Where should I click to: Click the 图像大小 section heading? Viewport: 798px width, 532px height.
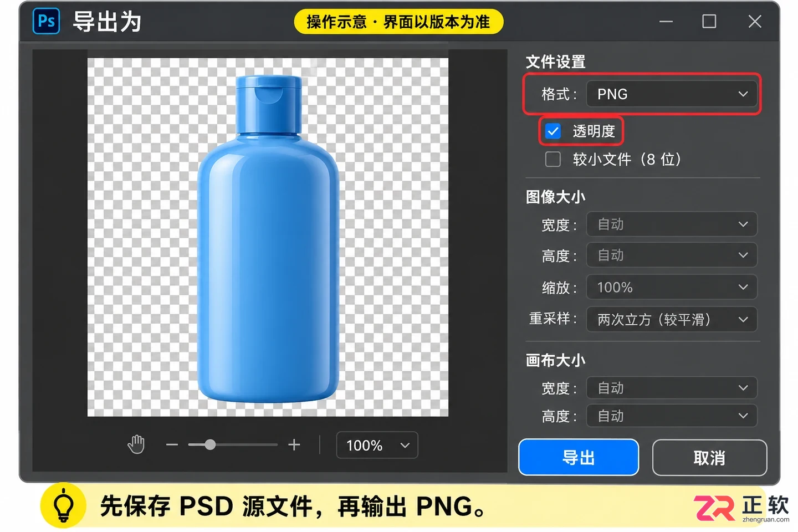point(555,197)
